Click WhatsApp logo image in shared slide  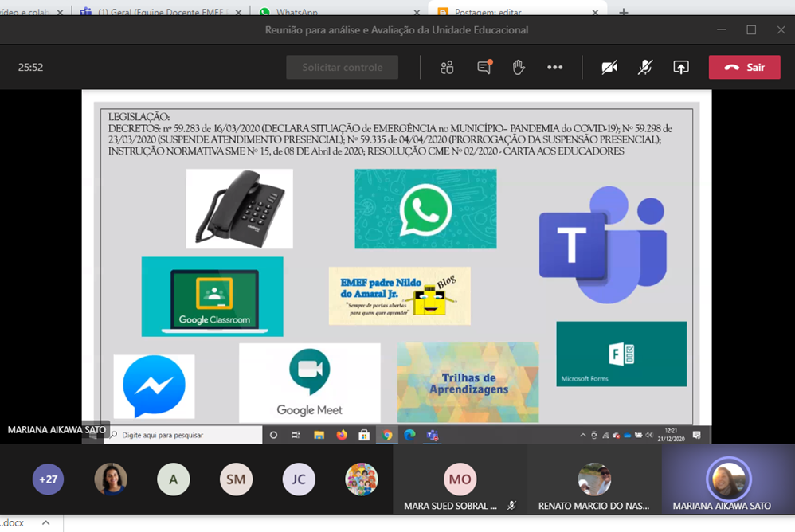point(425,209)
